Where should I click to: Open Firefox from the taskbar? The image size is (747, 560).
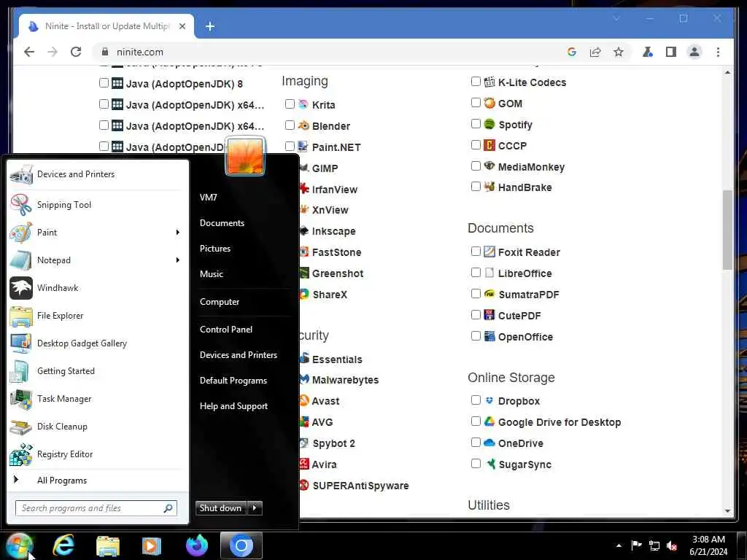[x=197, y=545]
